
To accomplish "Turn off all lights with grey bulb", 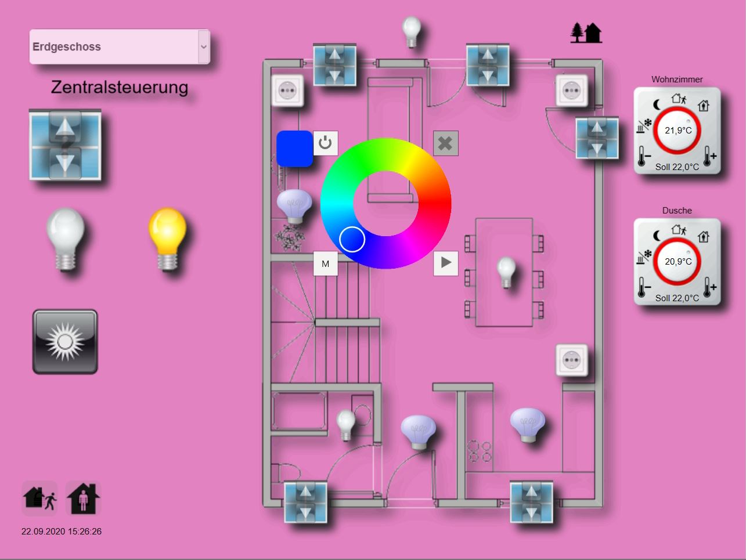I will 65,240.
